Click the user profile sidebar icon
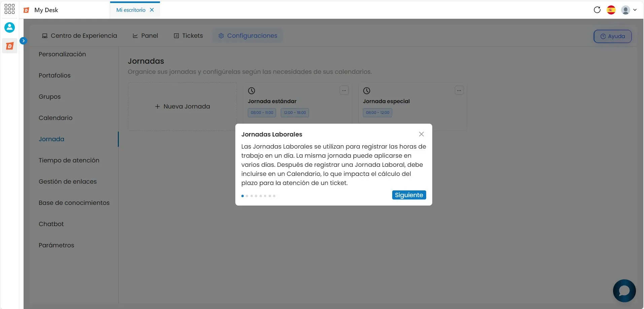The image size is (644, 309). click(9, 27)
